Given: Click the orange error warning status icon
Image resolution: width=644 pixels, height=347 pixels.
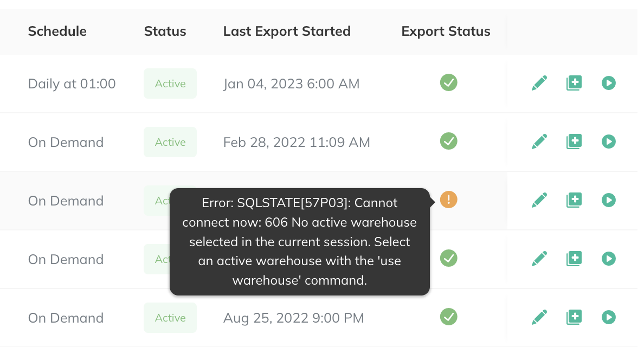Looking at the screenshot, I should (448, 200).
